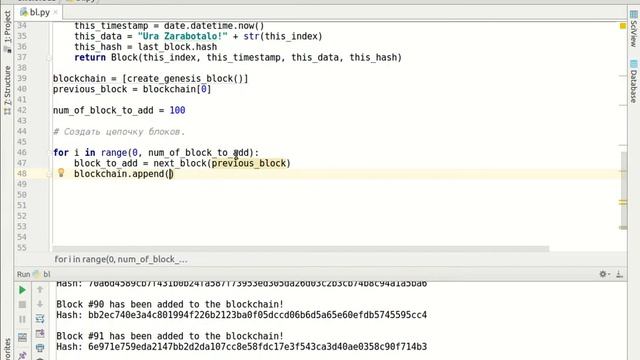Open the SciView side panel

[x=633, y=29]
